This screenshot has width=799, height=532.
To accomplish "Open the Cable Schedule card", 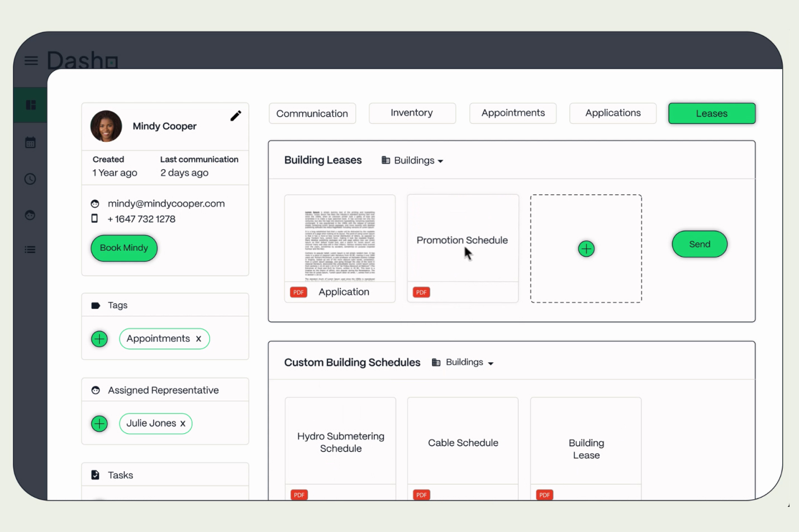I will tap(463, 448).
